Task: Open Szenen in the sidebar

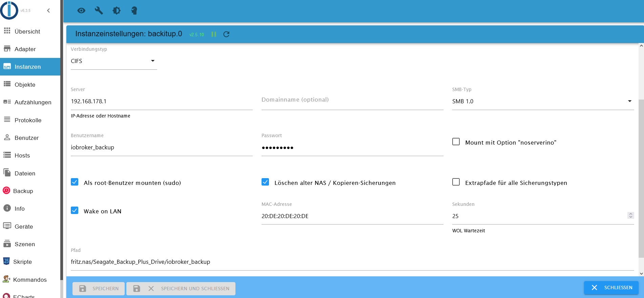Action: pyautogui.click(x=30, y=244)
